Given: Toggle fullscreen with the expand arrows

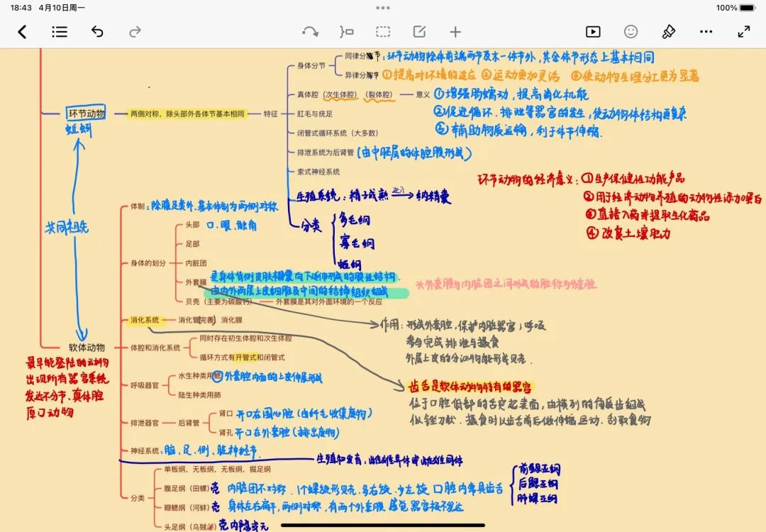Looking at the screenshot, I should (743, 32).
